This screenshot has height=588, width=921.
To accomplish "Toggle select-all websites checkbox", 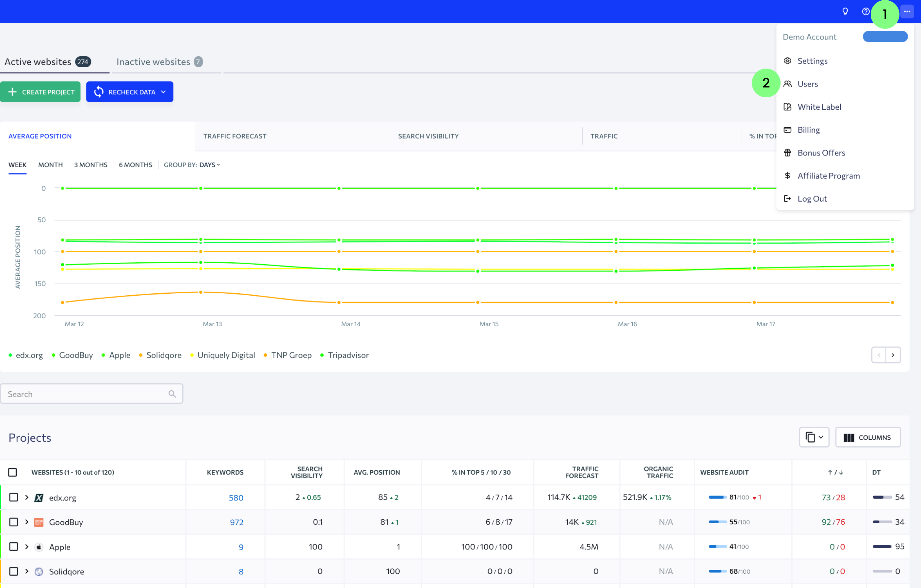I will (x=13, y=472).
